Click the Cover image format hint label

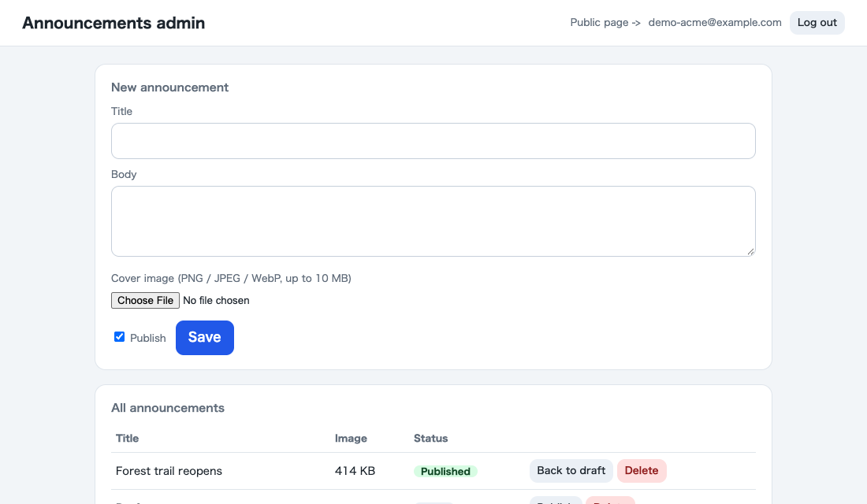(231, 278)
